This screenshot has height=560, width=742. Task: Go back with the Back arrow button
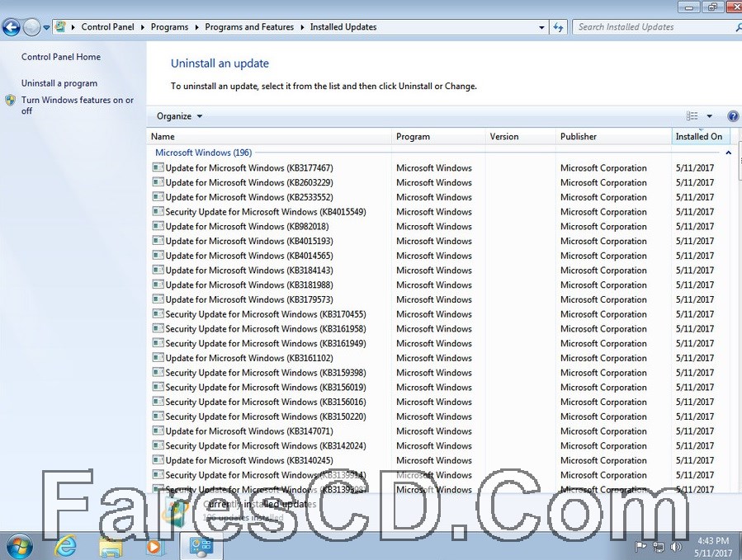click(x=12, y=27)
